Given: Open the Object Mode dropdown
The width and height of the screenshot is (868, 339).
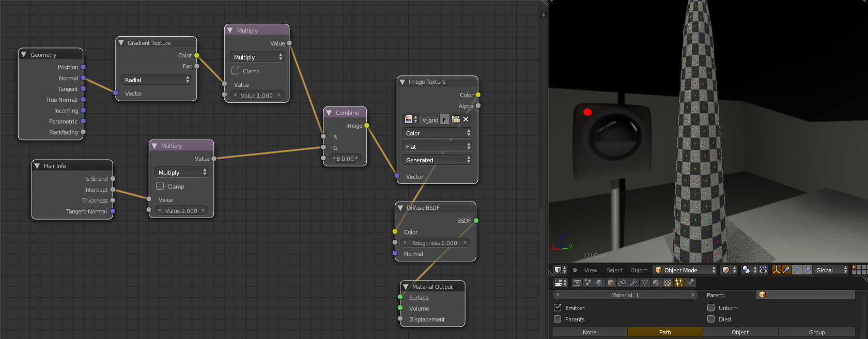Looking at the screenshot, I should pos(685,270).
